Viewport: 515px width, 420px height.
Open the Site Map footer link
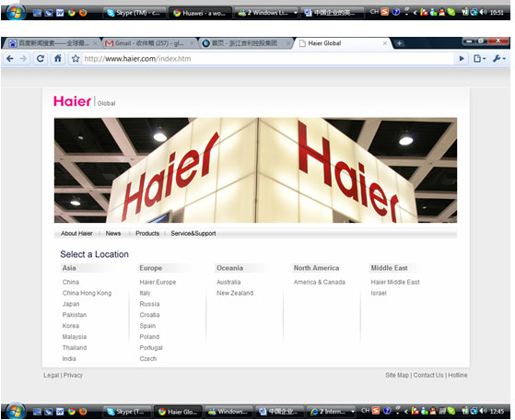(397, 375)
